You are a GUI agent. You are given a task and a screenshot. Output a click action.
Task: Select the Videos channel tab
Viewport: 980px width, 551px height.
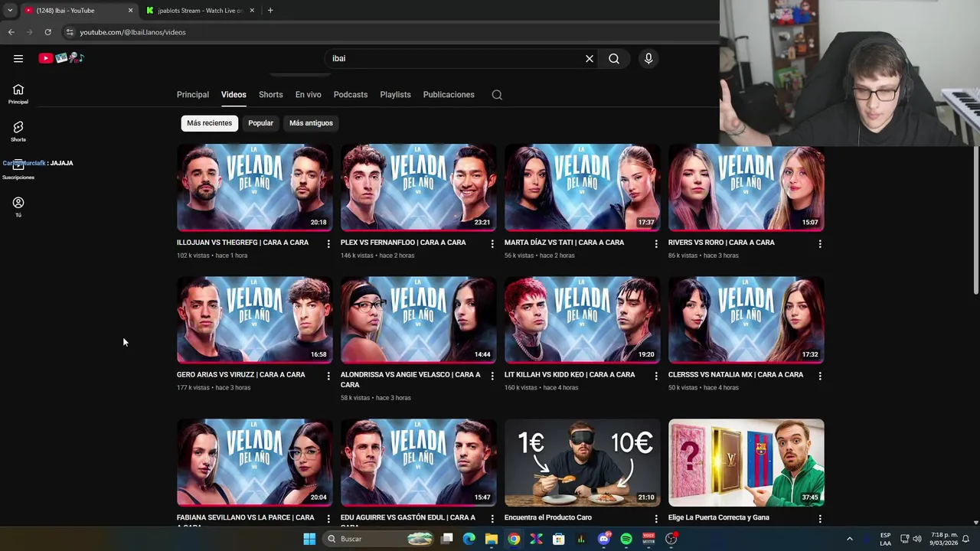(x=234, y=95)
